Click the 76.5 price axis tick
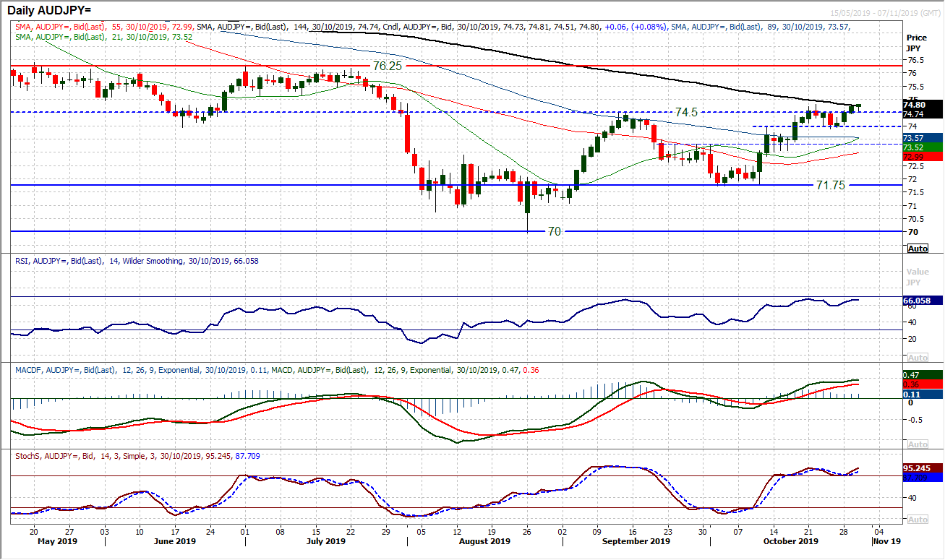Screen dimensions: 945x560 pyautogui.click(x=915, y=60)
